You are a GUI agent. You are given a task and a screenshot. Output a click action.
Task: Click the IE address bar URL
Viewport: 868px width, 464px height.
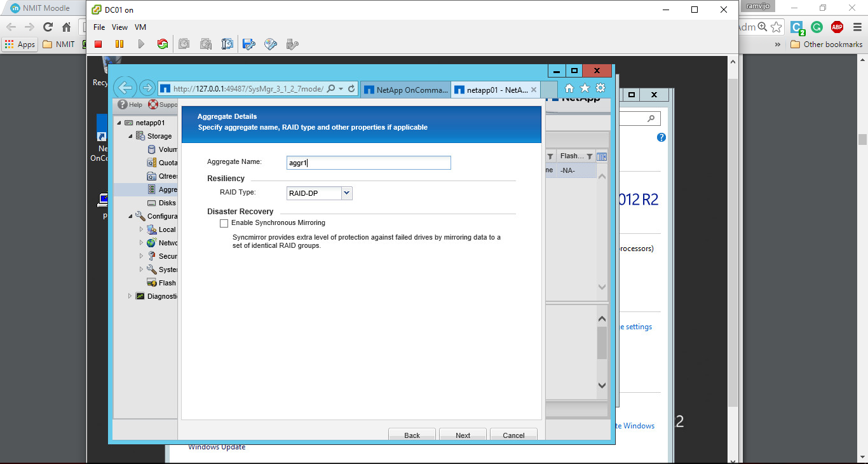tap(248, 89)
